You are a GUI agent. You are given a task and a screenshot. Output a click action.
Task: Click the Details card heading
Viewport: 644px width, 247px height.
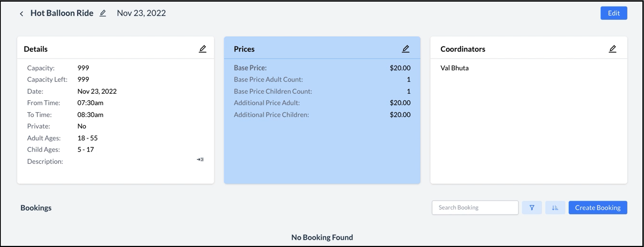click(36, 49)
